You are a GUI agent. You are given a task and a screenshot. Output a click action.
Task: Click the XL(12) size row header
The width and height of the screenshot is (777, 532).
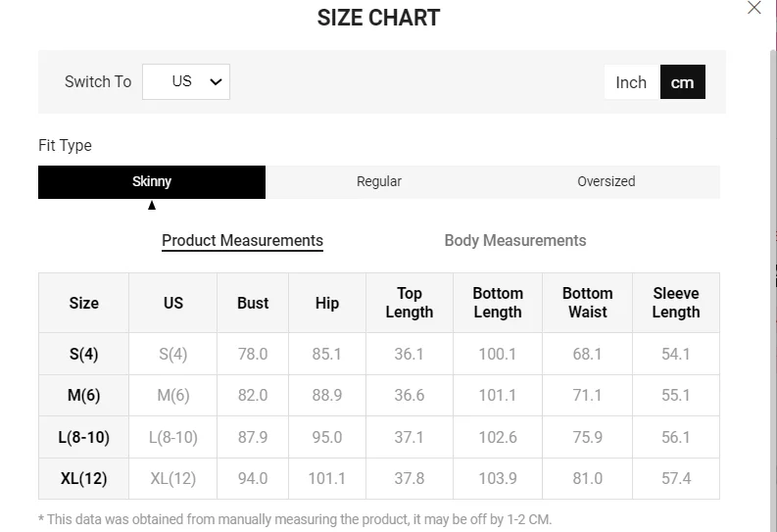tap(84, 479)
